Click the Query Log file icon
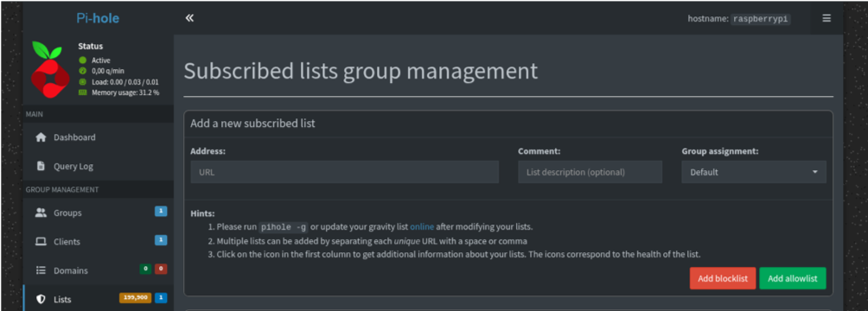The image size is (868, 311). click(41, 166)
